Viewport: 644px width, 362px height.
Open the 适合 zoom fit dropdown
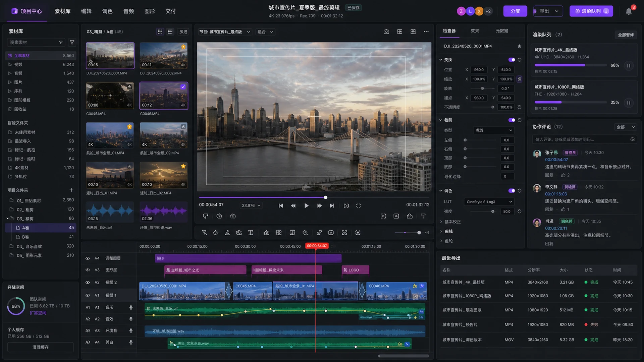[x=265, y=32]
